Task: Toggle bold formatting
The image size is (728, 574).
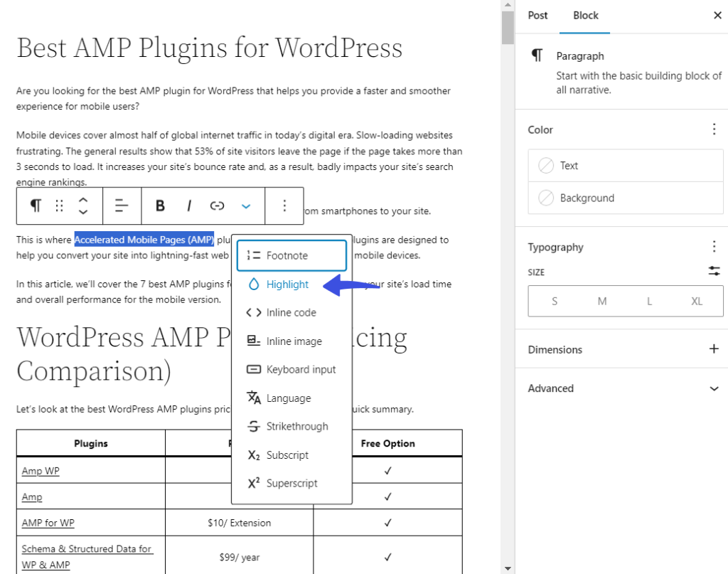Action: [160, 206]
